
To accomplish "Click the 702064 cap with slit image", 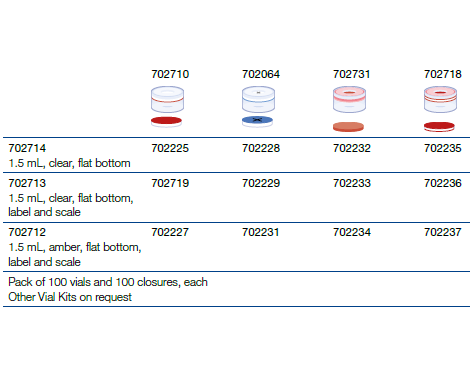I will (258, 99).
